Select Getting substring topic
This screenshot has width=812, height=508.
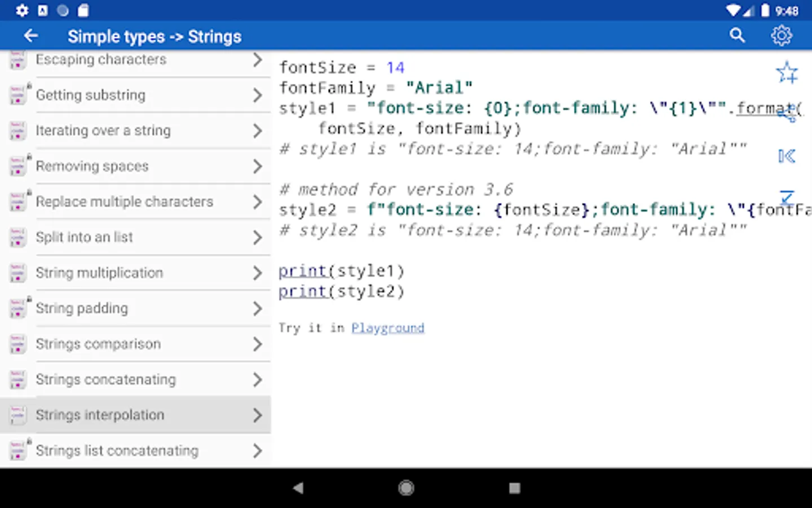135,95
